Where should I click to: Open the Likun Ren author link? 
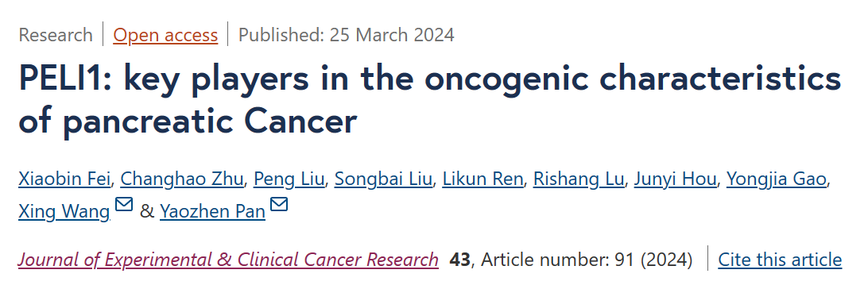click(x=482, y=179)
